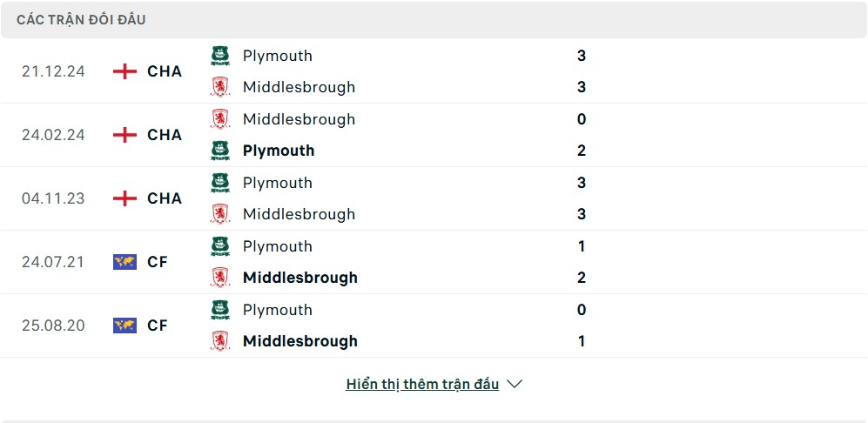Click Middlesbrough crest in 25.08.20 match

coord(220,341)
